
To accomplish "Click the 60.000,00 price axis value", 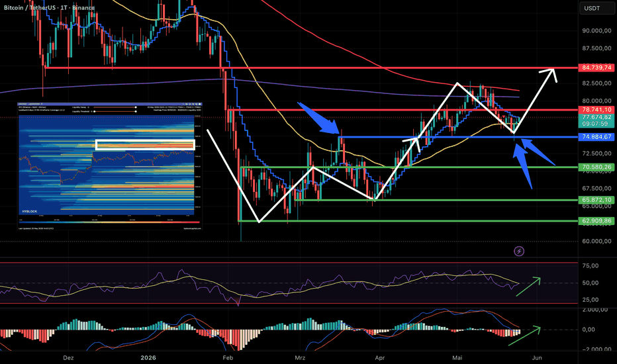I will [x=597, y=241].
